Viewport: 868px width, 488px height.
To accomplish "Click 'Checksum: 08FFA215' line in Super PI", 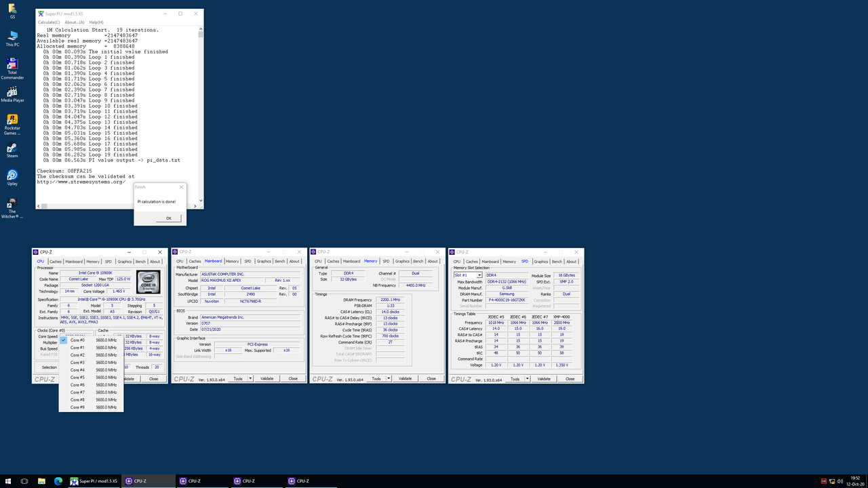I will tap(64, 171).
